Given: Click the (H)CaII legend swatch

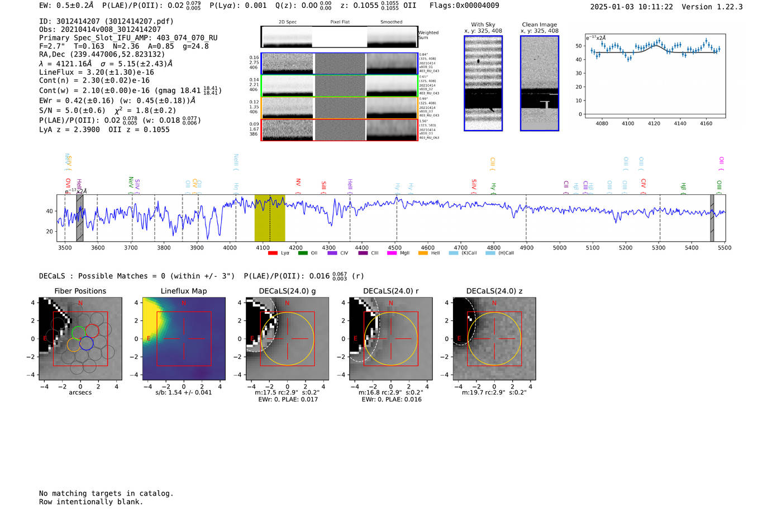Looking at the screenshot, I should coord(490,253).
